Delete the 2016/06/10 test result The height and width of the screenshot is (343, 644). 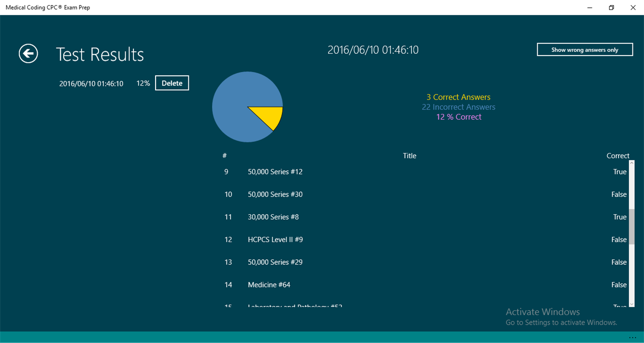[x=172, y=83]
